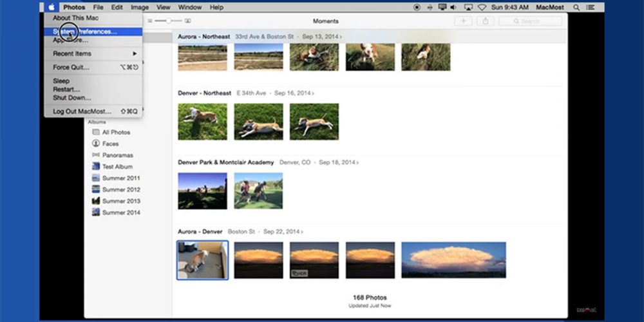Select the Panoramas icon in the sidebar
This screenshot has width=644, height=322.
96,155
